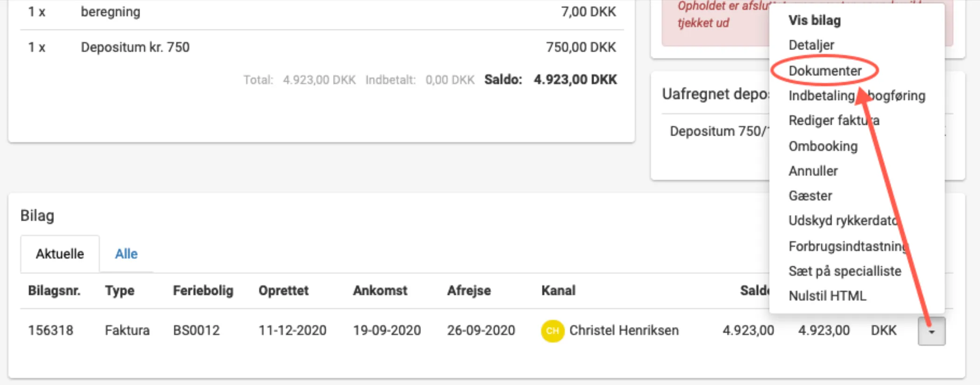
Task: Choose Forbrugsindtastning from the menu
Action: (848, 246)
